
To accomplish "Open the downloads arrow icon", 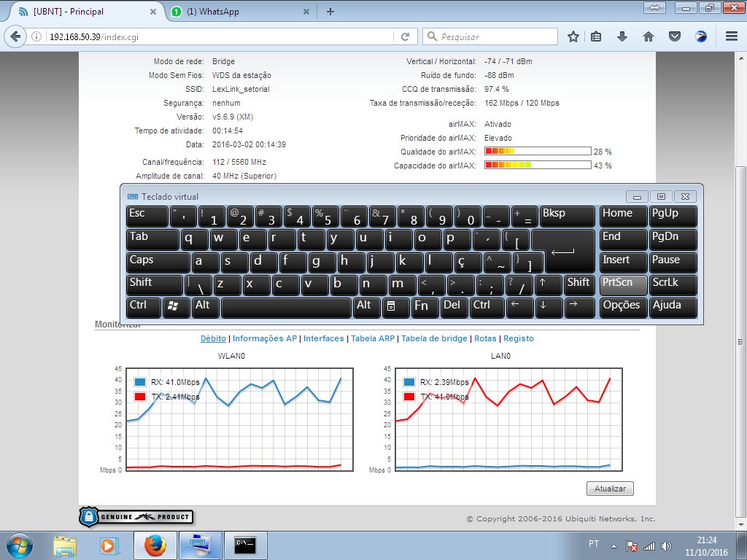I will coord(622,36).
